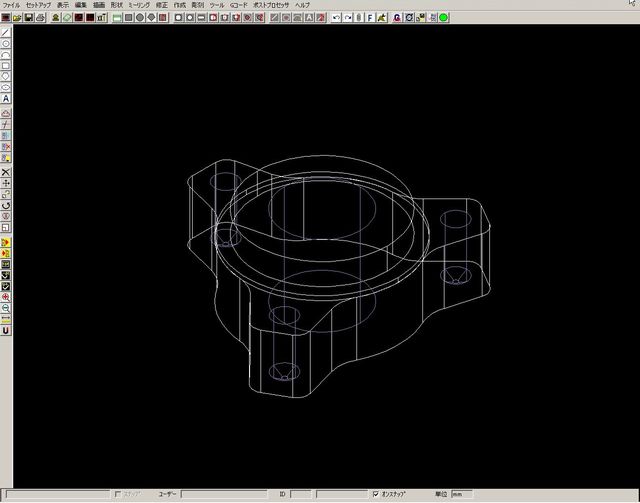Open the ヘルプ menu
Image resolution: width=640 pixels, height=503 pixels.
pyautogui.click(x=303, y=5)
